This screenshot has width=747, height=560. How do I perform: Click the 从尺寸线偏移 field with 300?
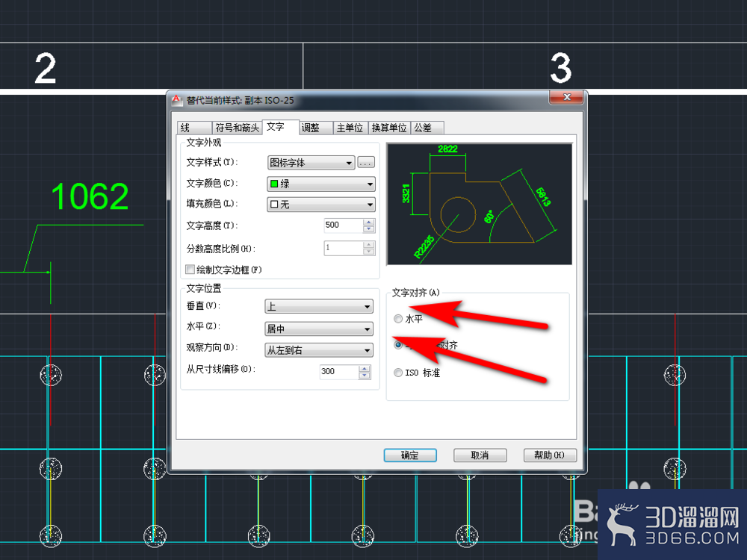pos(339,371)
